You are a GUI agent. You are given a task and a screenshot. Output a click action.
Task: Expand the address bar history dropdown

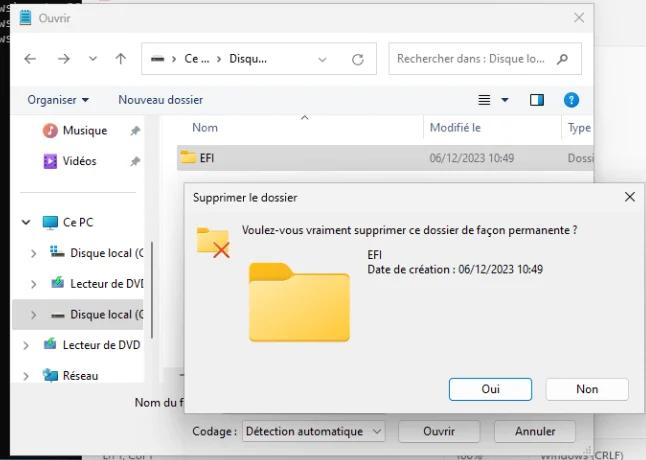(x=322, y=59)
